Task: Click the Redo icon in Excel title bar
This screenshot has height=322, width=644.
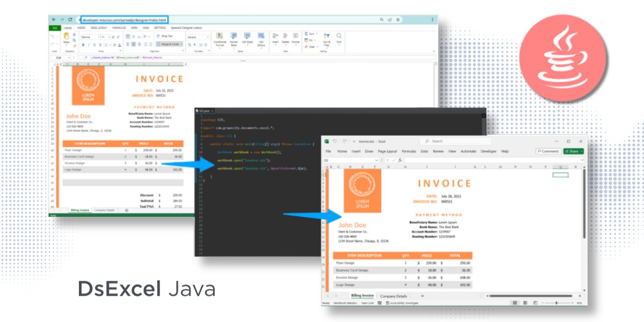Action: click(x=344, y=141)
